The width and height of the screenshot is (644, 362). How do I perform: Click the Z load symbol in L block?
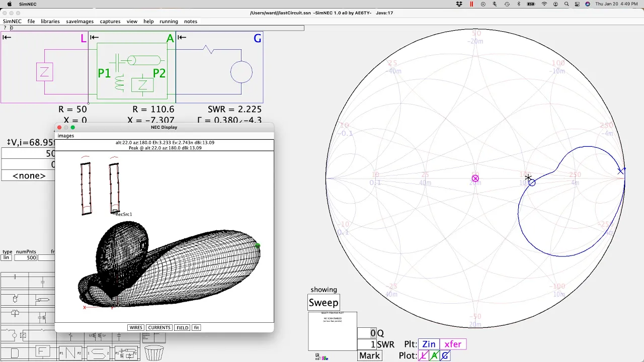pyautogui.click(x=44, y=72)
